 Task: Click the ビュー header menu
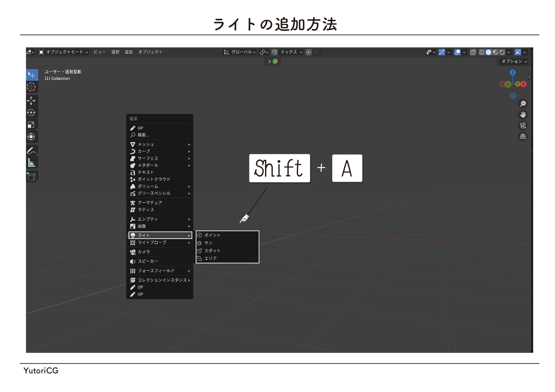tap(100, 52)
